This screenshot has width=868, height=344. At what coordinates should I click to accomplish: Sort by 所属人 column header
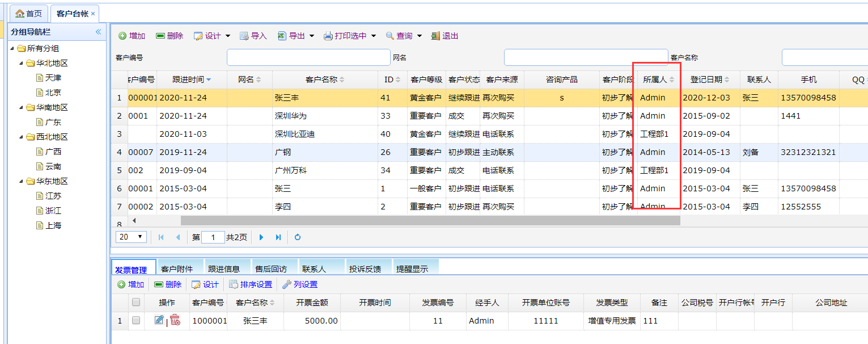coord(658,79)
